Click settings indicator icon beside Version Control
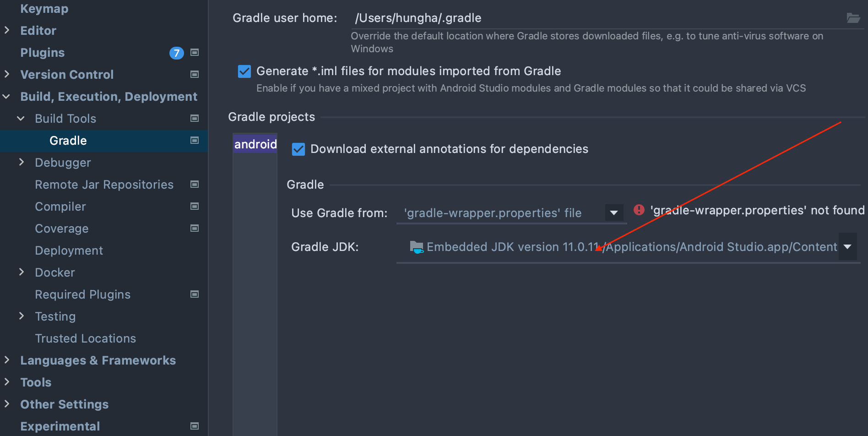Screen dimensions: 868x436 pyautogui.click(x=194, y=74)
